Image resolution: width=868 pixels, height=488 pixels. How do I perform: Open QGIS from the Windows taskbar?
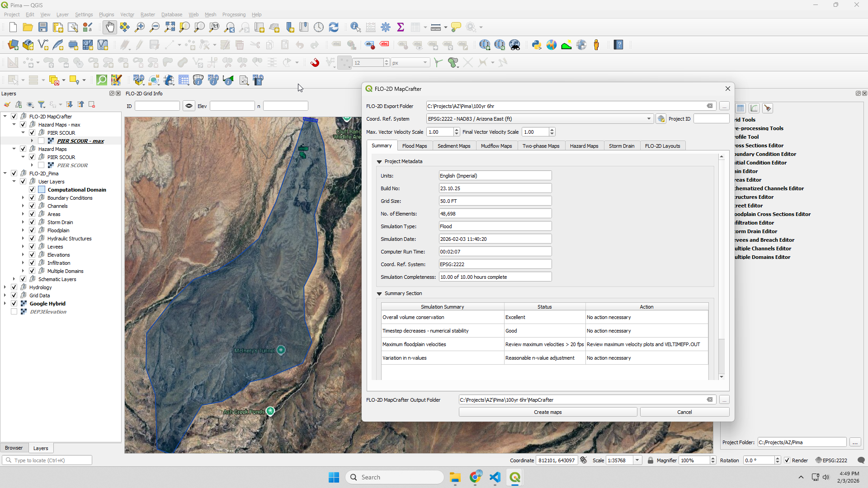(x=515, y=477)
